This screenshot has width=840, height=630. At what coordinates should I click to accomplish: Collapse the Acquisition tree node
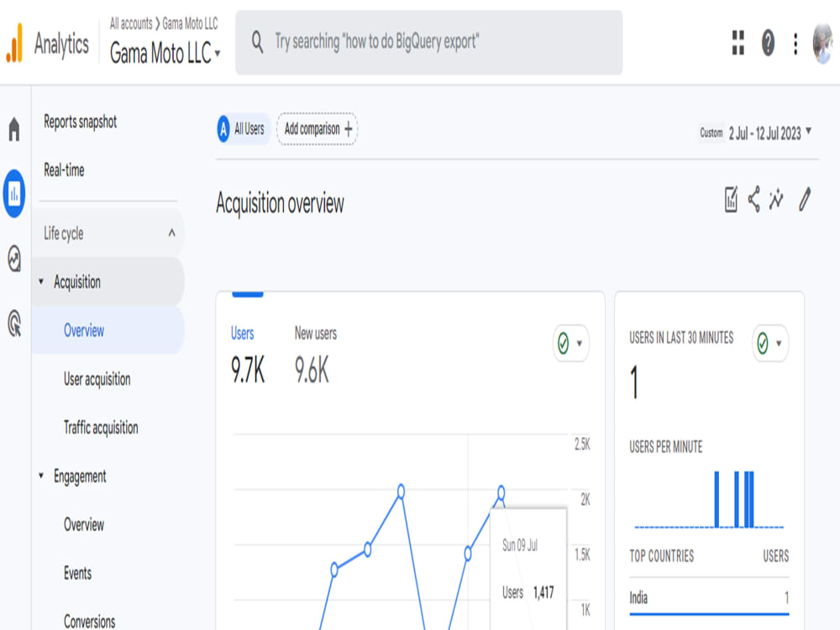tap(41, 281)
